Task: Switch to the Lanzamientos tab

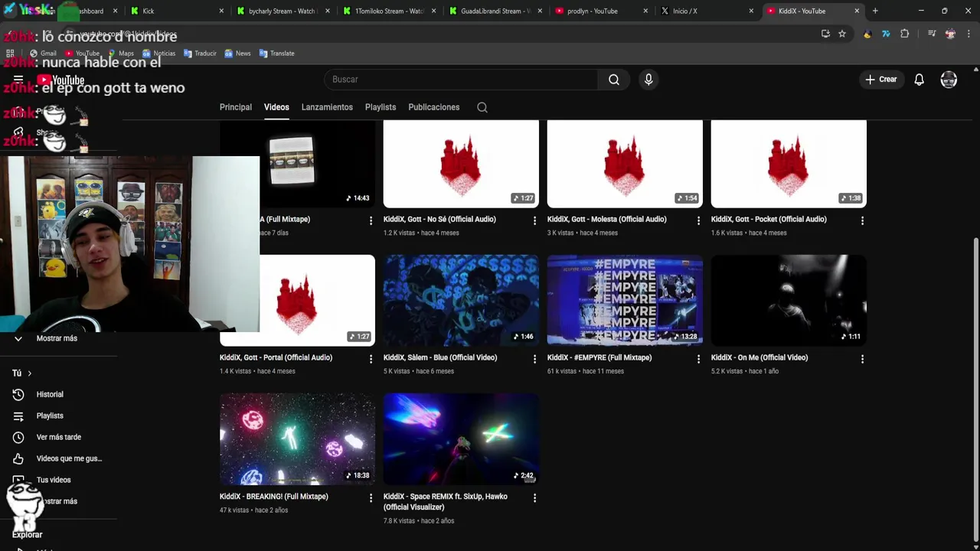Action: (327, 107)
